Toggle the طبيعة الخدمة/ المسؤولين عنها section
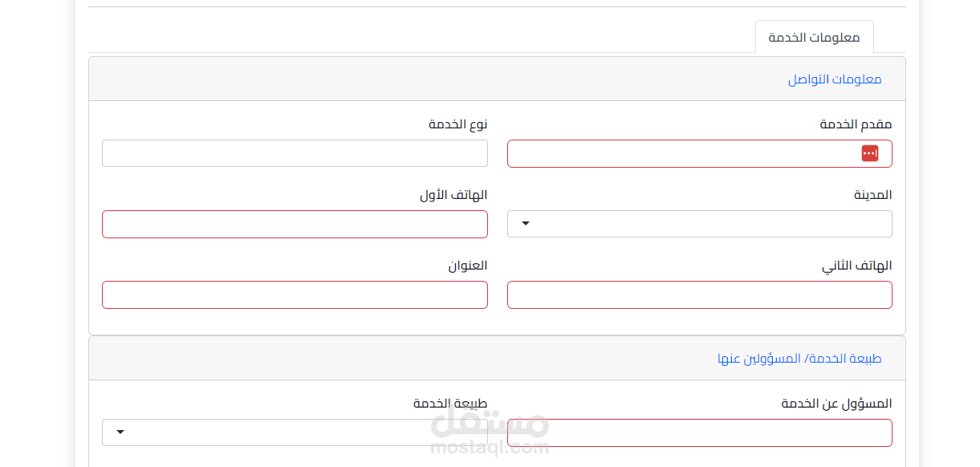The image size is (980, 467). 799,359
